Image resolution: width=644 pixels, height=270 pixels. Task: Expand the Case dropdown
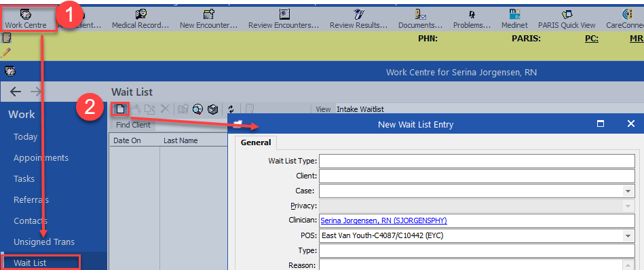pos(628,191)
